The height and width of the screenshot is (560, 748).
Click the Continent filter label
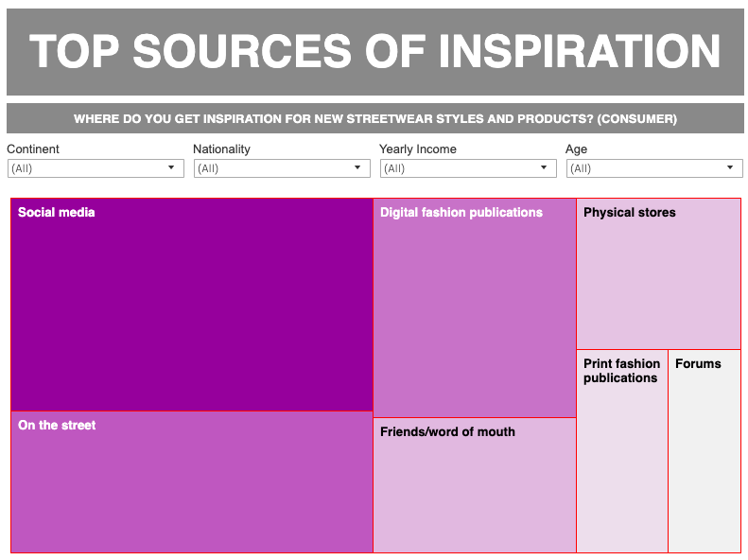click(x=33, y=149)
